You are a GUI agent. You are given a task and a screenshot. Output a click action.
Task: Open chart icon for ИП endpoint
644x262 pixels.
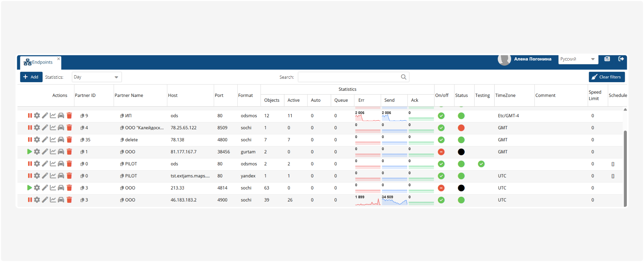(53, 116)
